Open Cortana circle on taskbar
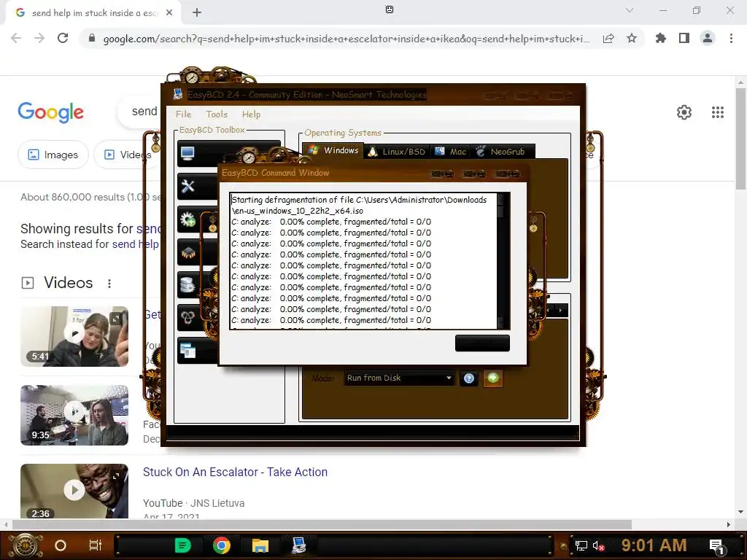 61,545
